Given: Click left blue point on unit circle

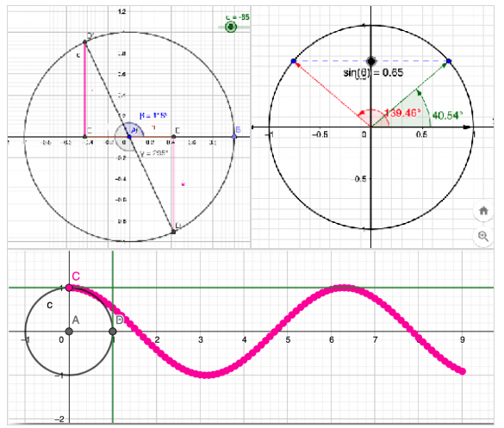Looking at the screenshot, I should pos(293,61).
